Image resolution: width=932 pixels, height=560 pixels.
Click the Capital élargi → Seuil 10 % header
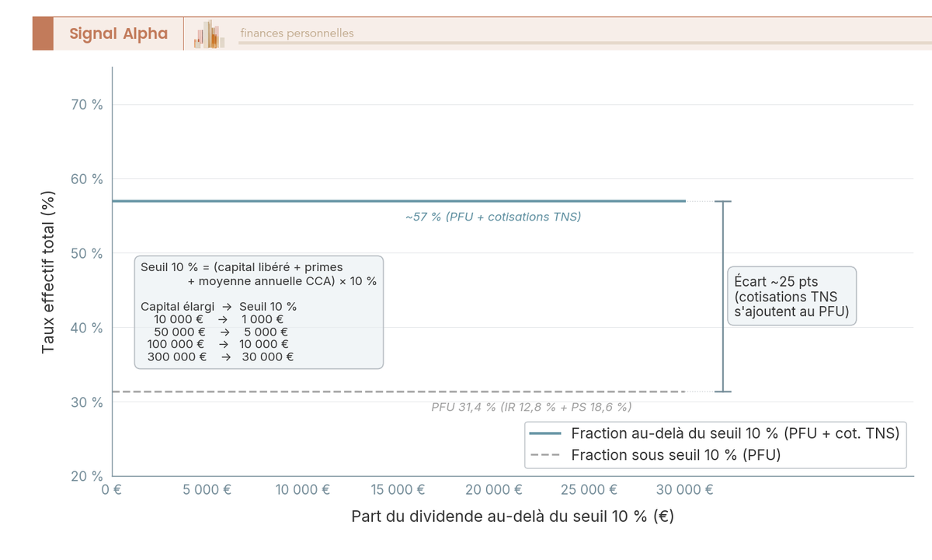[218, 307]
